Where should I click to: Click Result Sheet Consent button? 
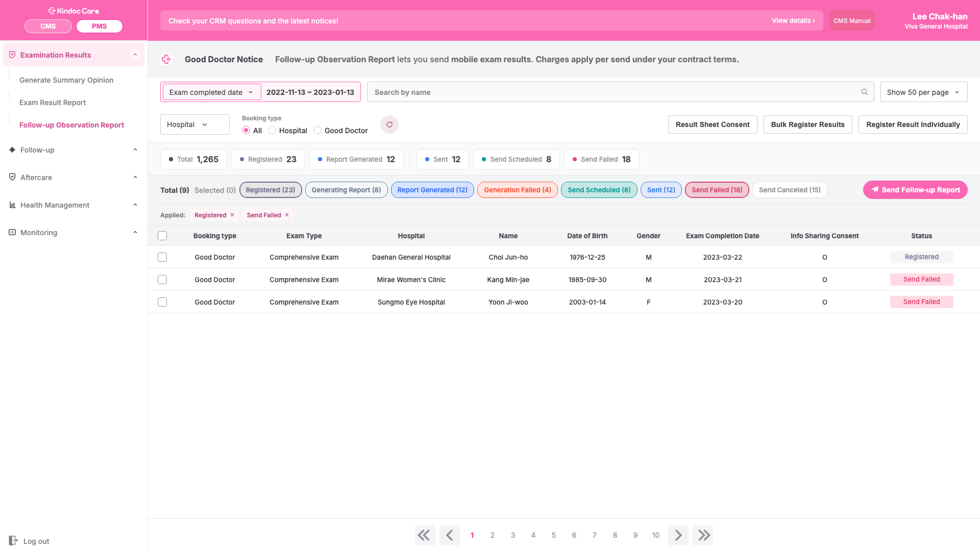(x=713, y=124)
